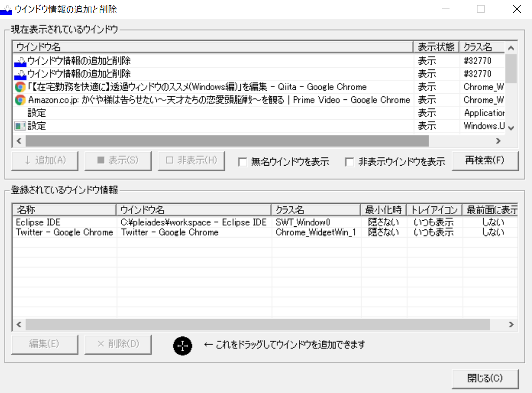Minimize the dialog window
This screenshot has height=393, width=532.
tap(446, 9)
